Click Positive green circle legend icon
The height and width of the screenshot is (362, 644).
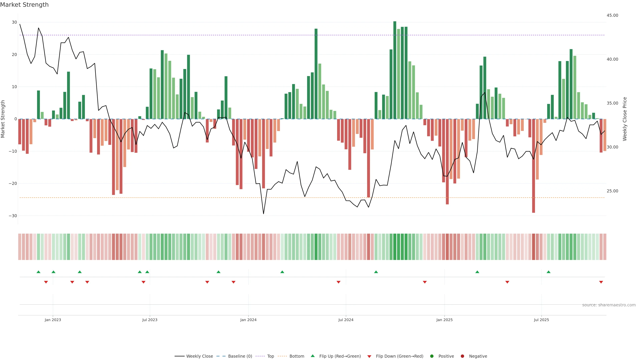coord(432,356)
